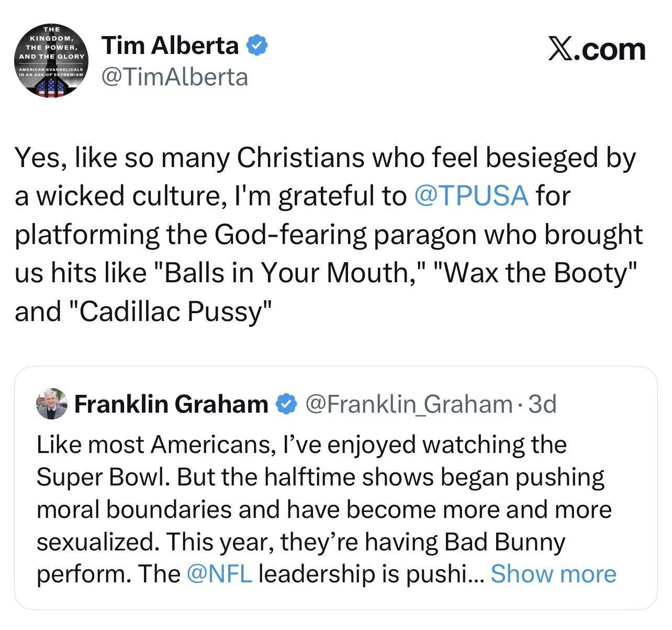The height and width of the screenshot is (630, 672).
Task: Open Tim Alberta's profile picture
Action: tap(51, 60)
